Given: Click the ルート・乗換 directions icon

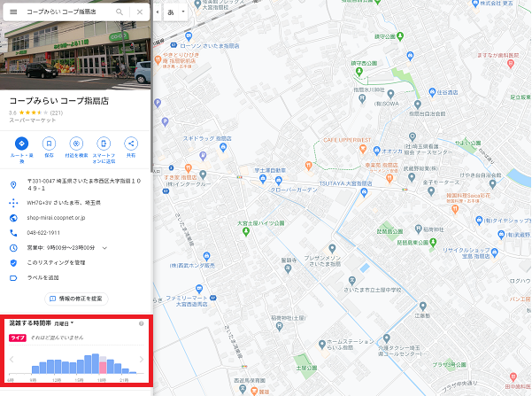Looking at the screenshot, I should tap(22, 144).
